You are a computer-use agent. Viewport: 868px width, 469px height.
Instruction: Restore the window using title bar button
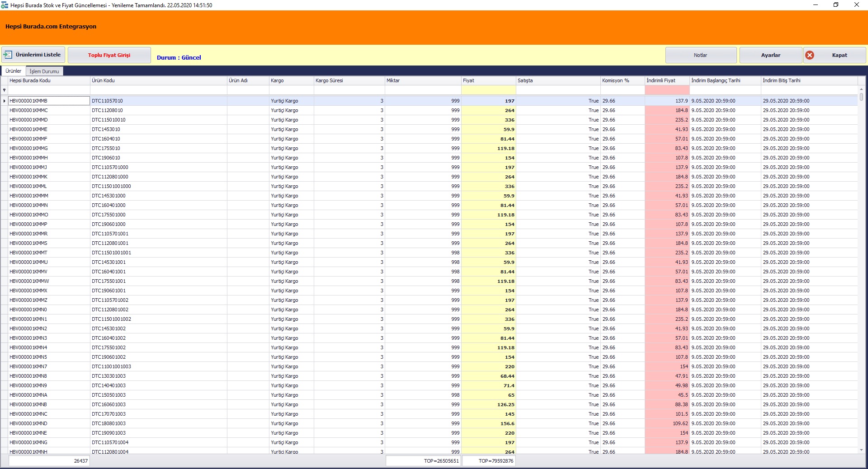836,5
